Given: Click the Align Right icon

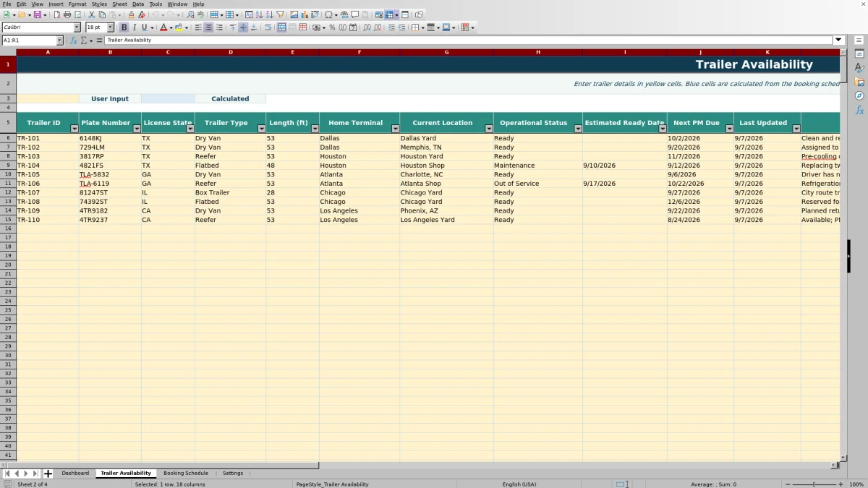Looking at the screenshot, I should [218, 27].
